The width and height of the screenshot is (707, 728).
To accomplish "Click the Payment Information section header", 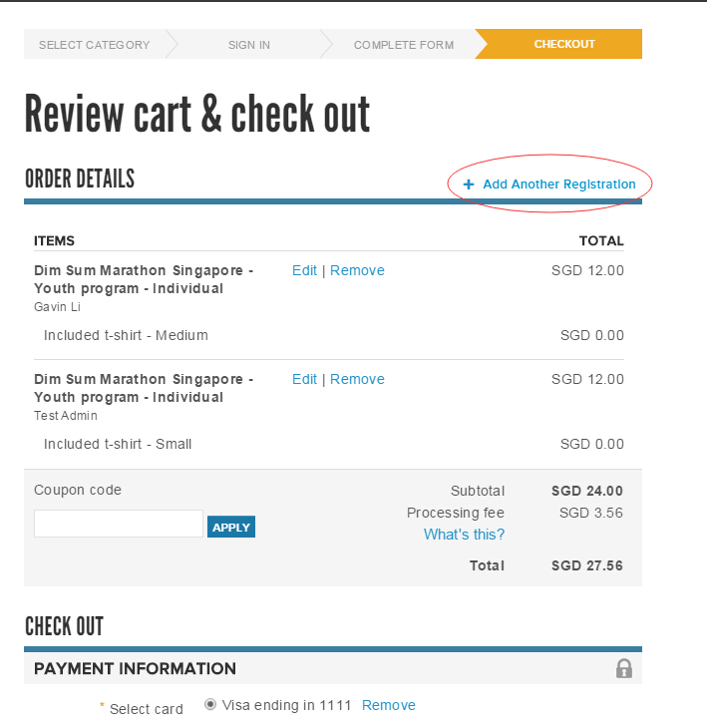I will point(135,668).
